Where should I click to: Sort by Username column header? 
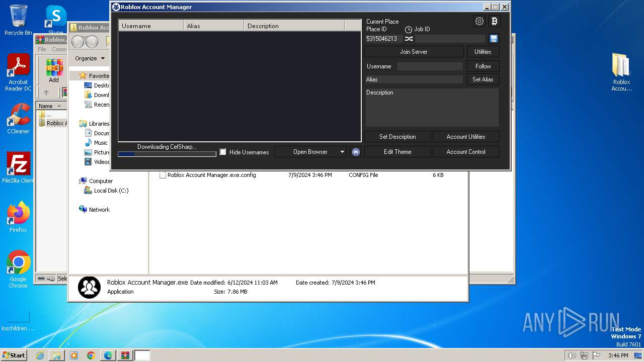[x=151, y=26]
